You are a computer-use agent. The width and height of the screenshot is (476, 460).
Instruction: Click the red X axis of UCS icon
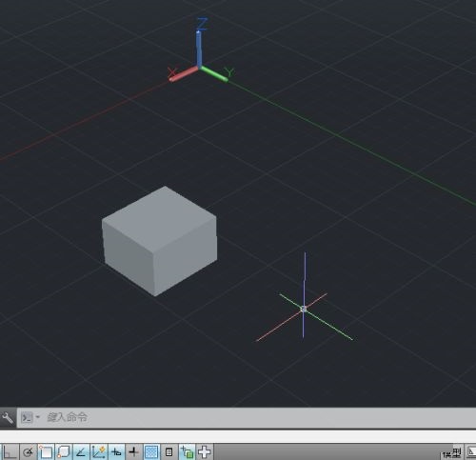pos(184,74)
